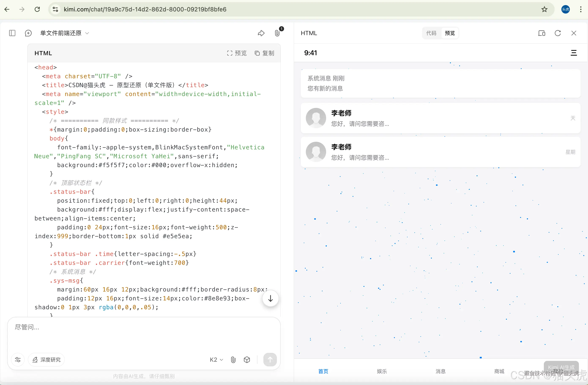
Task: Toggle the left sidebar panel icon
Action: coord(12,33)
